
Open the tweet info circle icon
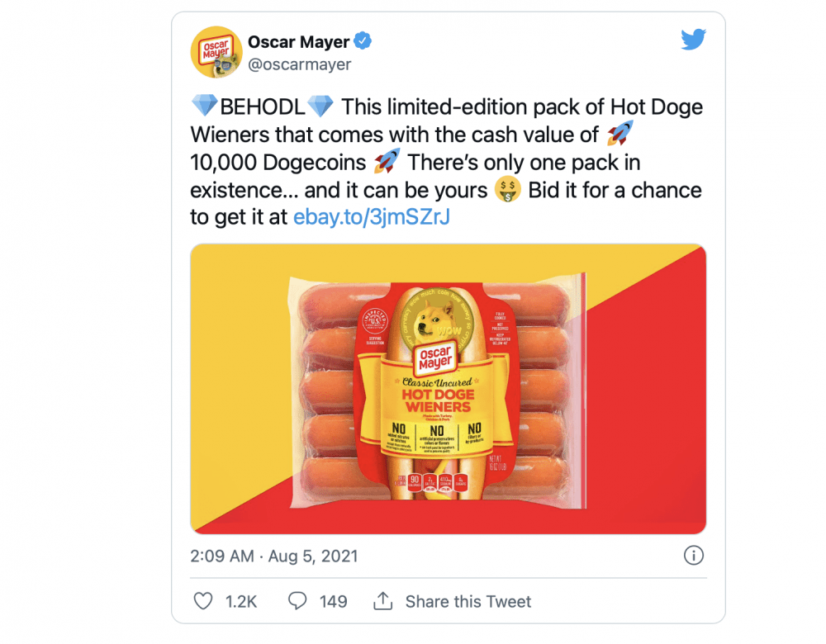click(x=694, y=555)
